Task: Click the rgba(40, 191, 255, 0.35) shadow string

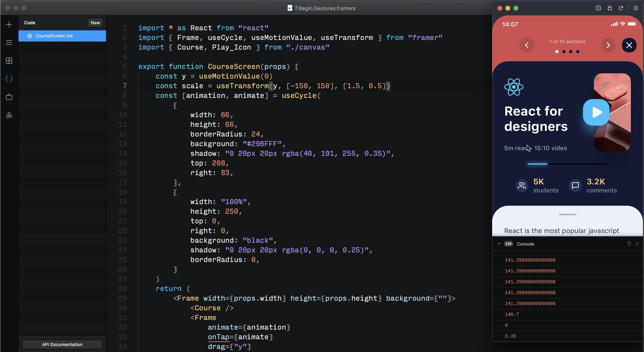Action: [x=308, y=154]
